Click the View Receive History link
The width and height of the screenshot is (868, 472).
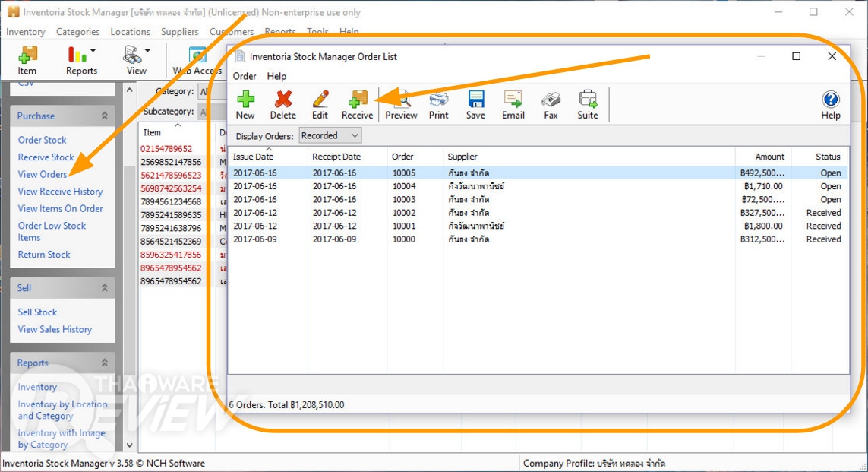[60, 191]
